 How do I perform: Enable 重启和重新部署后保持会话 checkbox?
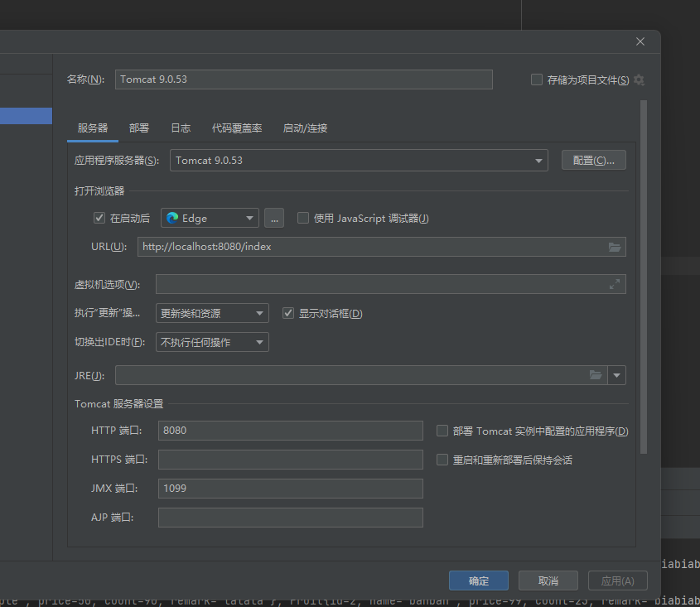[x=442, y=460]
